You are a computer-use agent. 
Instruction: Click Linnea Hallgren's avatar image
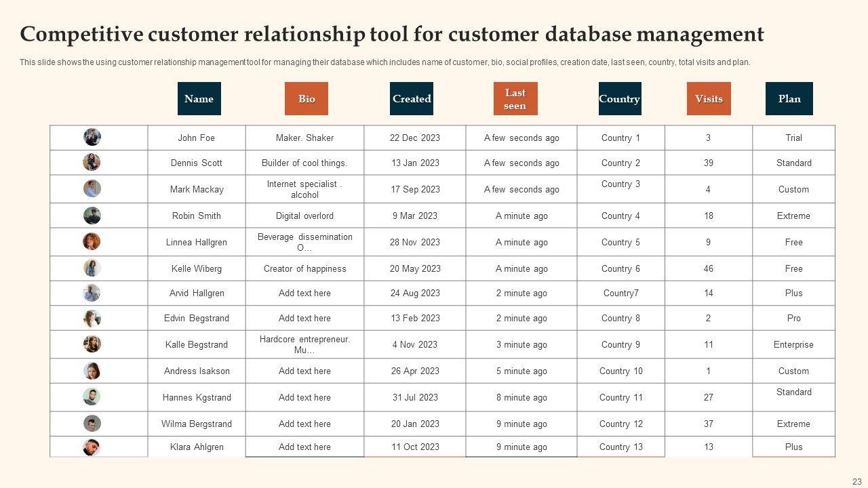[x=92, y=241]
